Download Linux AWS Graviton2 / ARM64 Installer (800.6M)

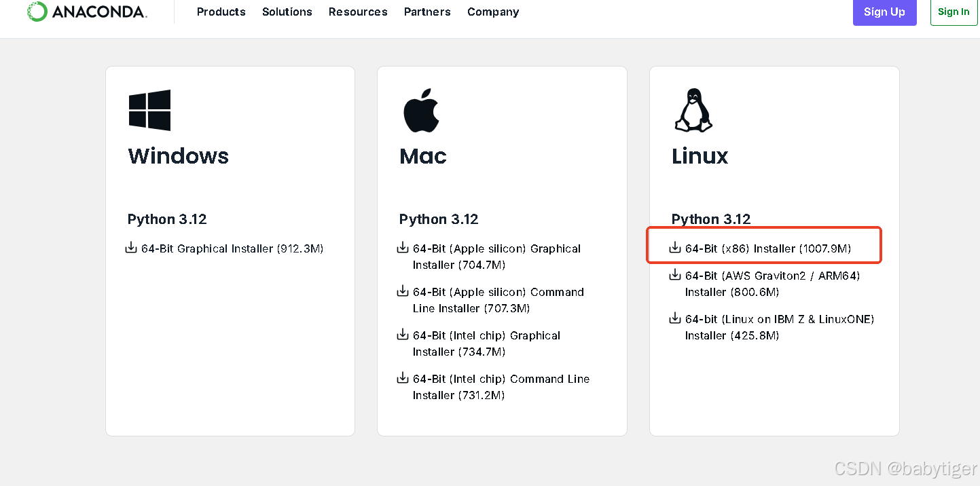coord(773,284)
